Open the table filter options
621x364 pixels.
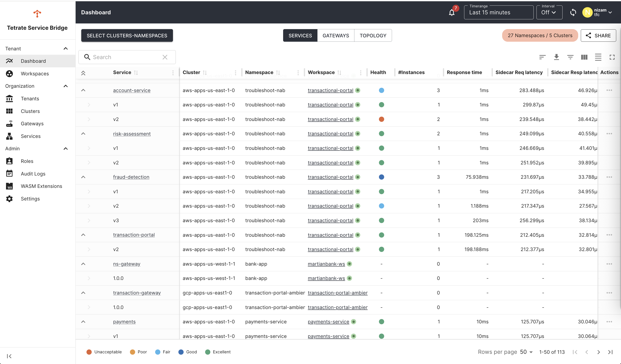[570, 57]
